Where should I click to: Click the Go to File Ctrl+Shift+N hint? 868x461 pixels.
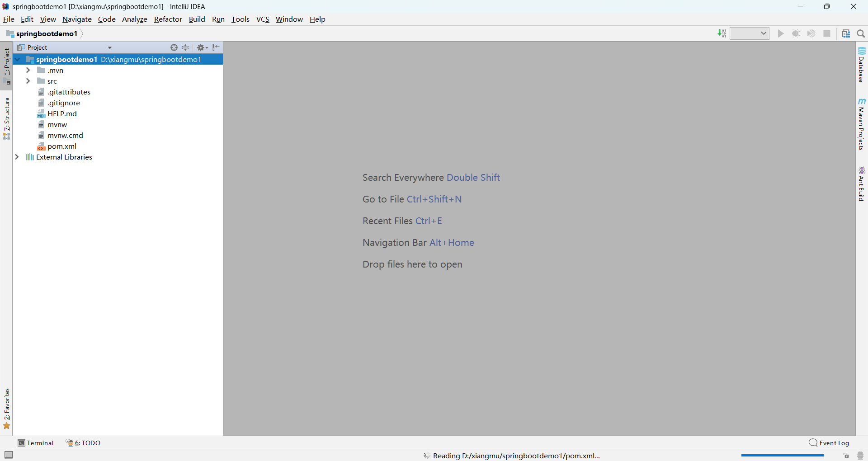(412, 199)
